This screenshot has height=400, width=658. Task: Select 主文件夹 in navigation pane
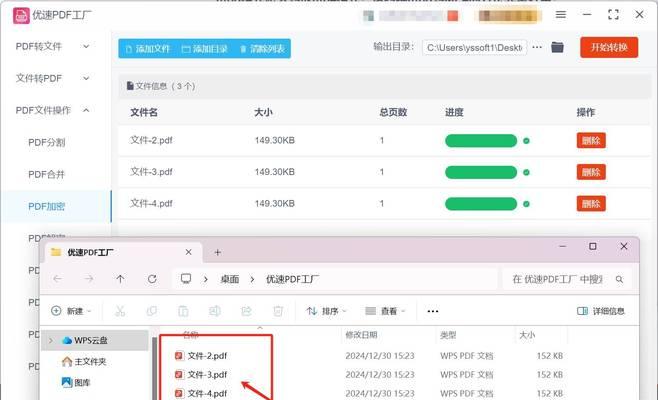pos(84,361)
